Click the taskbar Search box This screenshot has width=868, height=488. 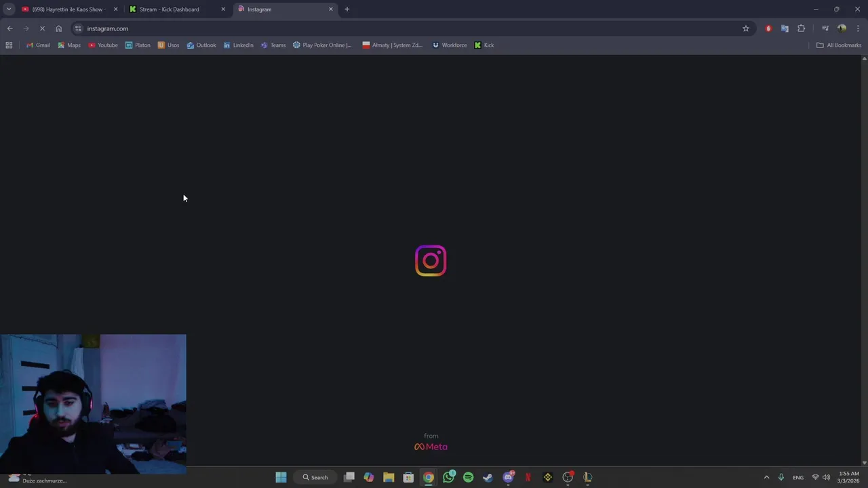tap(315, 477)
